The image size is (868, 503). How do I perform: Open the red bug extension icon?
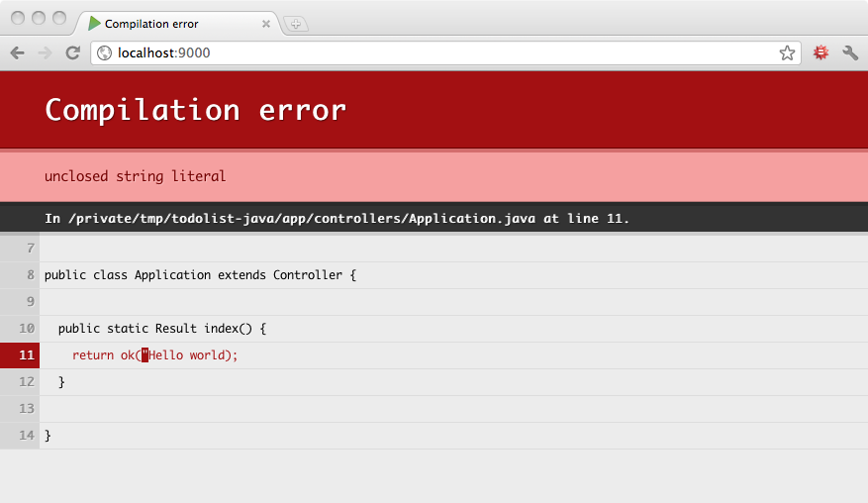tap(820, 53)
